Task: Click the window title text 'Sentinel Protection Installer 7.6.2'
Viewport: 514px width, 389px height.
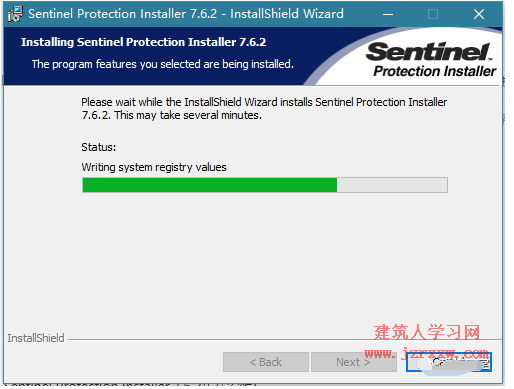Action: pyautogui.click(x=122, y=14)
